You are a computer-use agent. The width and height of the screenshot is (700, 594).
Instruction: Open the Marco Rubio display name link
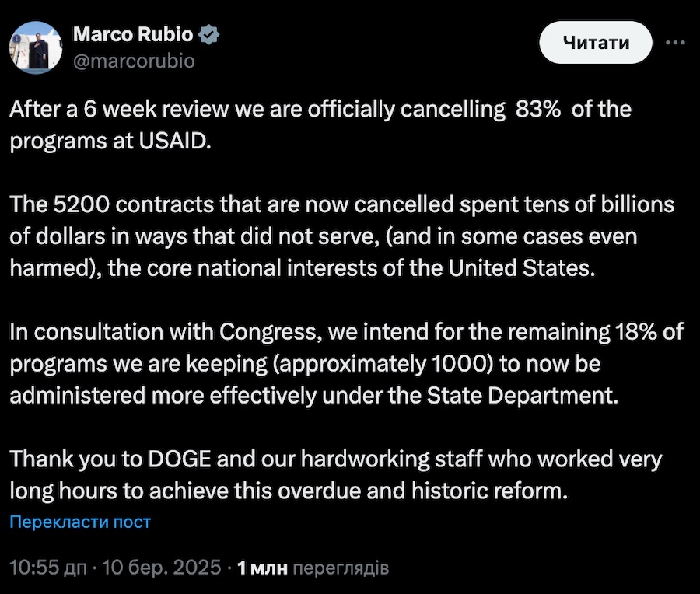point(134,34)
